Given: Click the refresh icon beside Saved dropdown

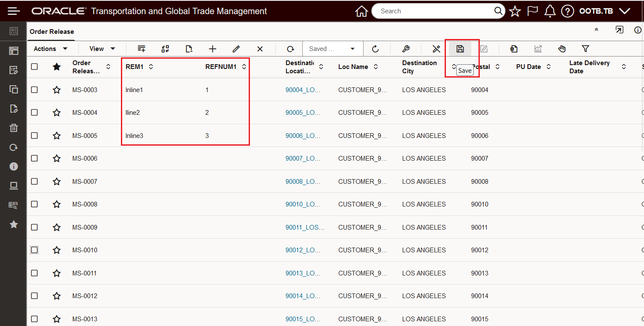Looking at the screenshot, I should pos(376,49).
